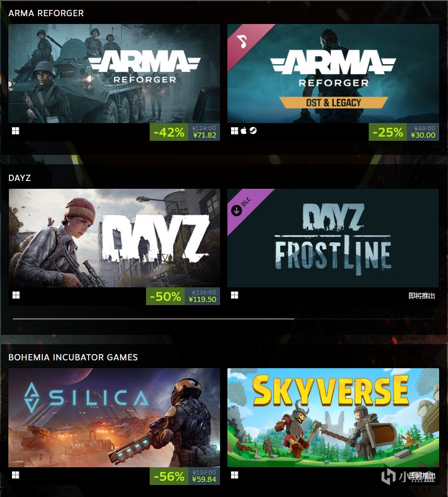The height and width of the screenshot is (497, 448).
Task: Open the Arma Reforger OST & Legacy capsule
Action: (x=333, y=74)
